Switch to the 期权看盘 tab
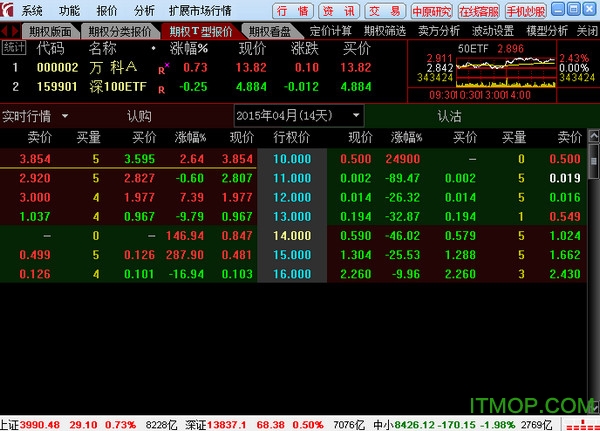The width and height of the screenshot is (600, 431). pos(270,31)
